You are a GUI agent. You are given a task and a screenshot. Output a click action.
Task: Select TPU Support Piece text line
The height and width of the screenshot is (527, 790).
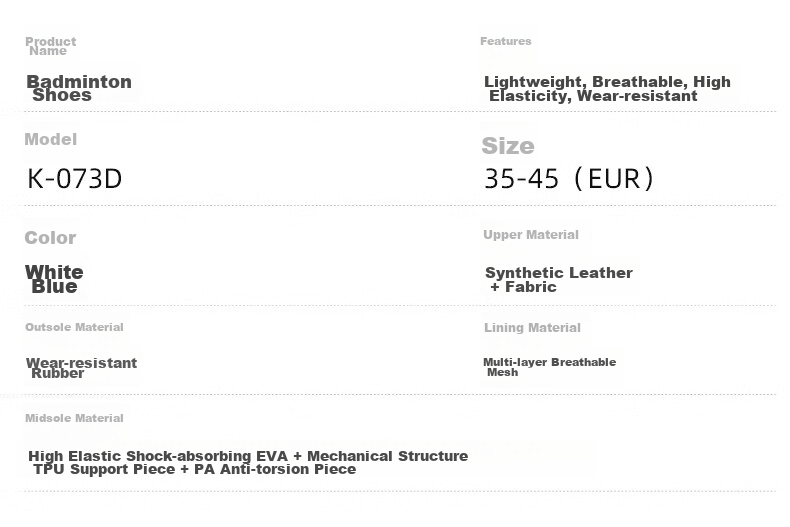point(194,470)
